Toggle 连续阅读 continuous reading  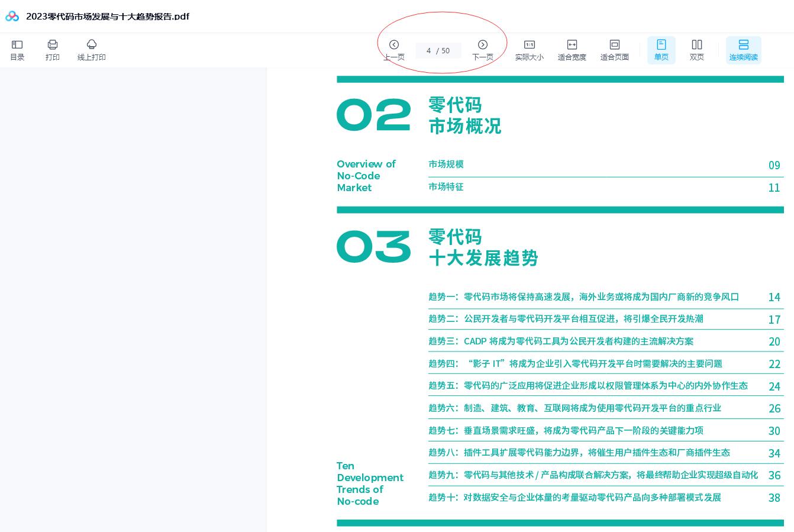[x=743, y=50]
